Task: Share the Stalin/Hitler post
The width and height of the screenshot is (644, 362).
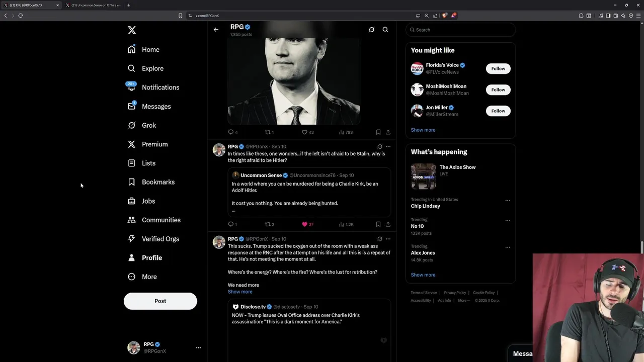Action: click(x=388, y=224)
